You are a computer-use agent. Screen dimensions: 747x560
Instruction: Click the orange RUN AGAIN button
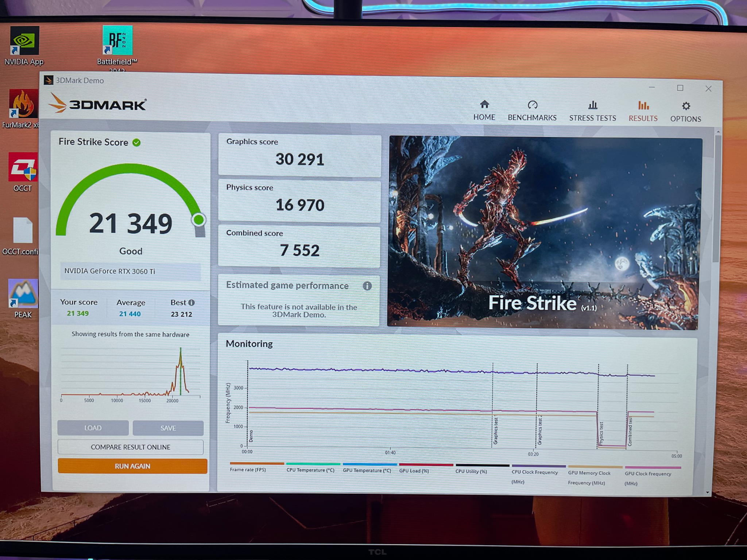(132, 466)
